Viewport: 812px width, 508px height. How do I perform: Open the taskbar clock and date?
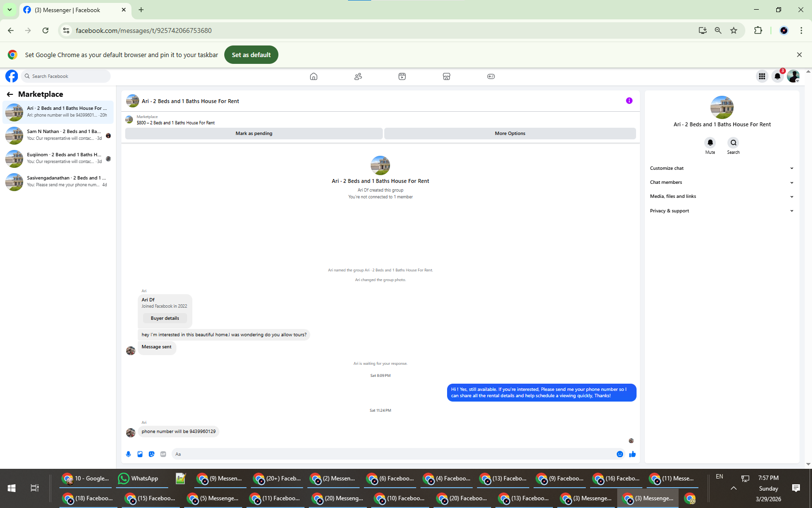(768, 488)
